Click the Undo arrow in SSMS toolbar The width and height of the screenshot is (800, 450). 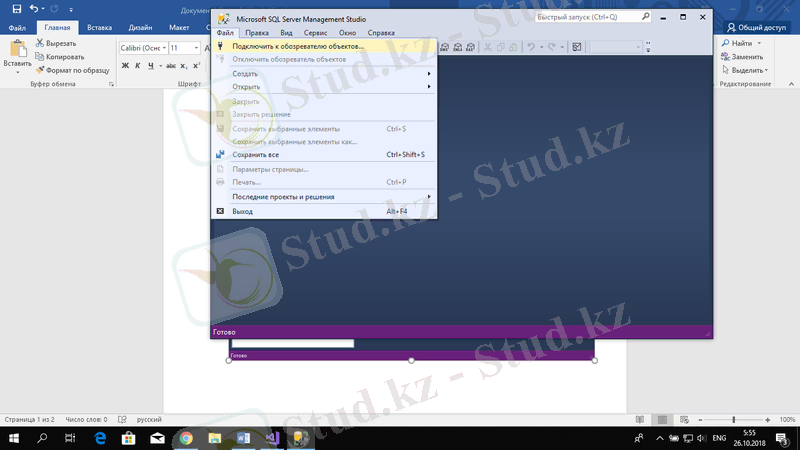click(531, 47)
